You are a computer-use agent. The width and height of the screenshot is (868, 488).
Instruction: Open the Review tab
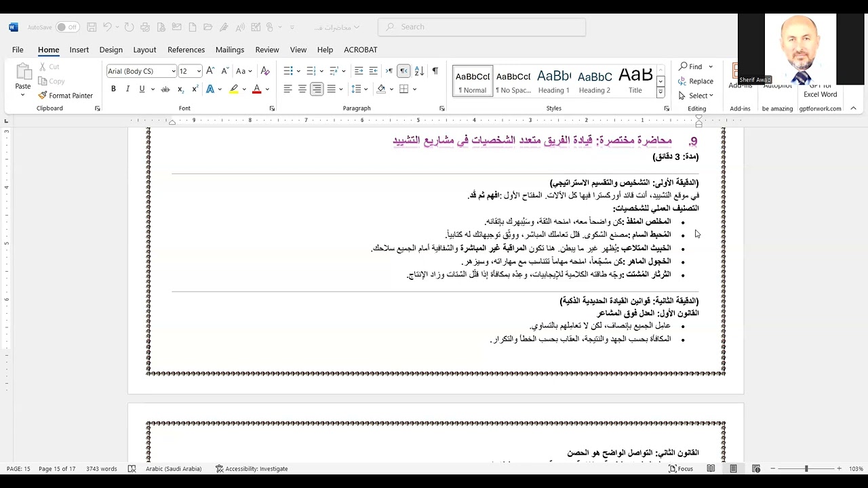[x=267, y=49]
